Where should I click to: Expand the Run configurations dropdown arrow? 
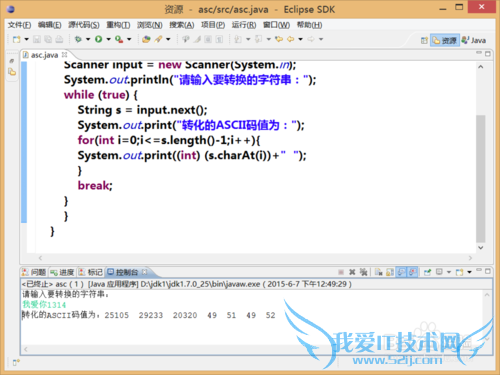click(x=108, y=39)
